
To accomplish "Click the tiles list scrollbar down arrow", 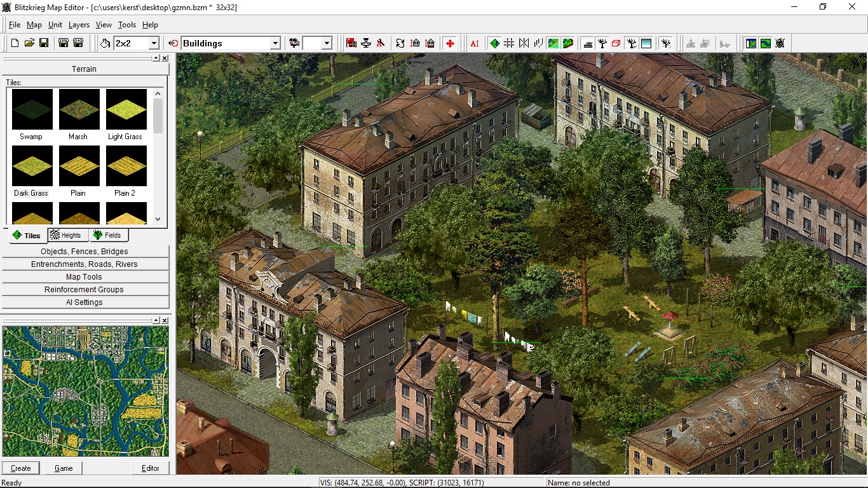I will [x=158, y=219].
